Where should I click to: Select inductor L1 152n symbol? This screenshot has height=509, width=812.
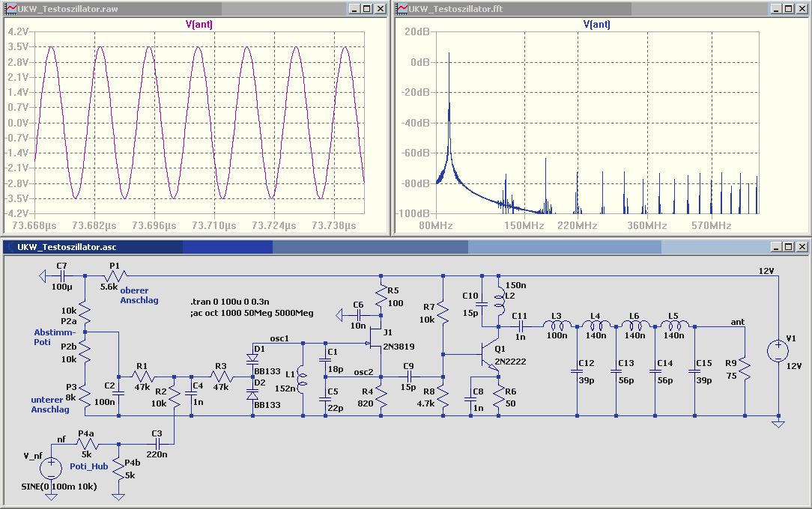tap(302, 377)
